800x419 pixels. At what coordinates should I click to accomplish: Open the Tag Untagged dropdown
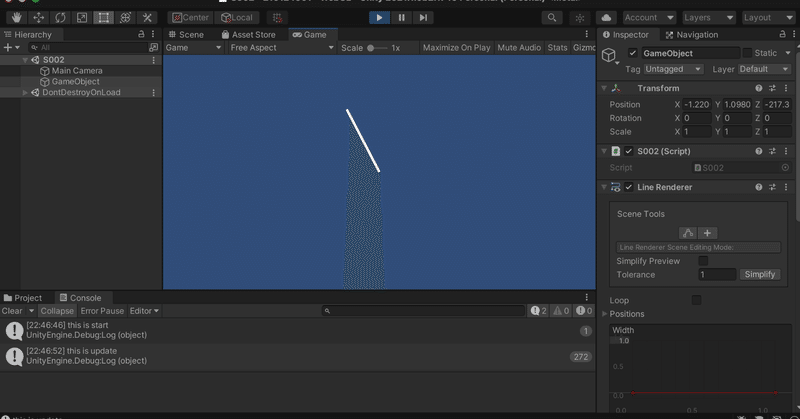672,69
